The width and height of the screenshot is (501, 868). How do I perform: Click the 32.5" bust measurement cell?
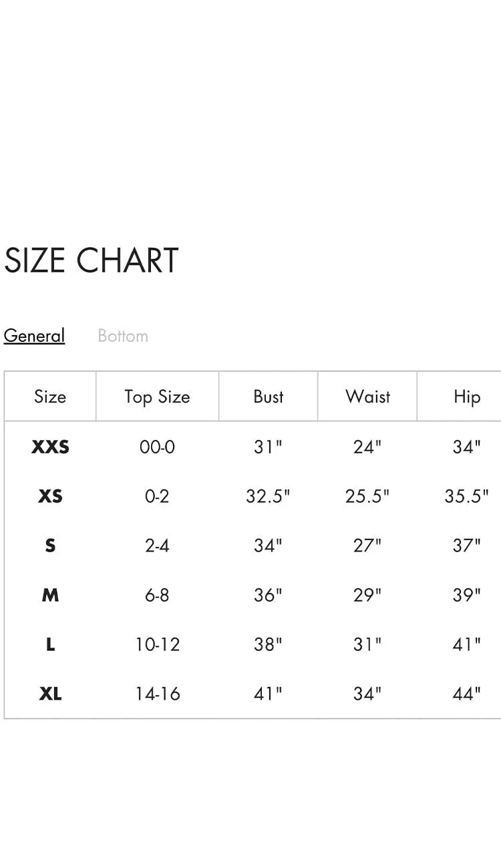point(268,496)
